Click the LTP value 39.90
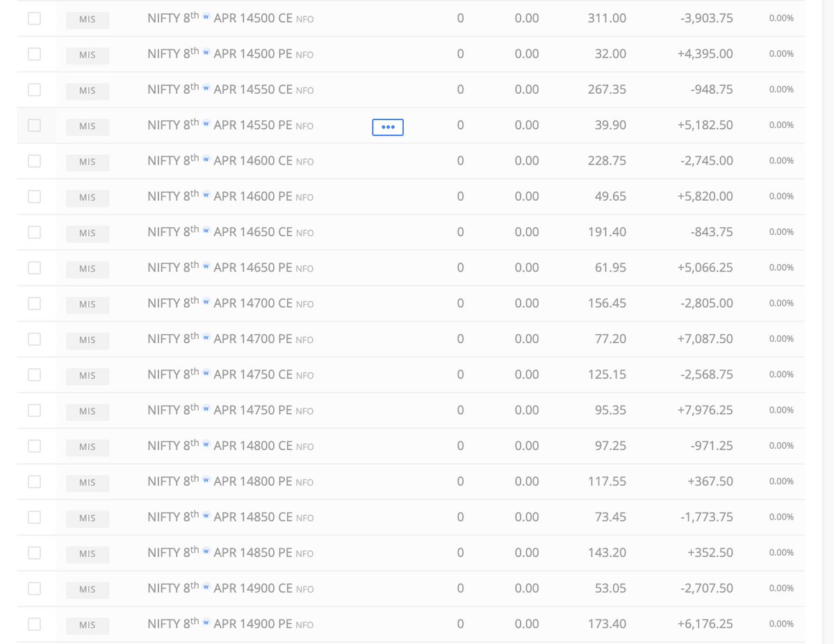The image size is (834, 644). (x=610, y=125)
